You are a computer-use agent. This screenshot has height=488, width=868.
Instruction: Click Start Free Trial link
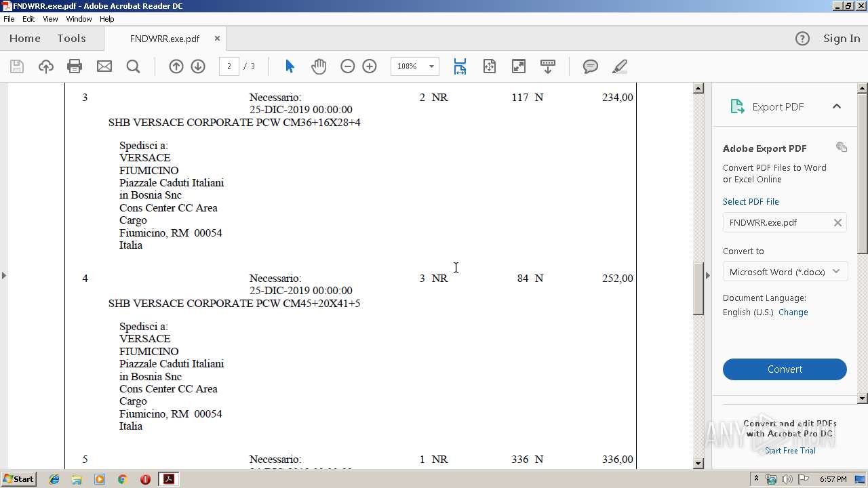pyautogui.click(x=790, y=451)
